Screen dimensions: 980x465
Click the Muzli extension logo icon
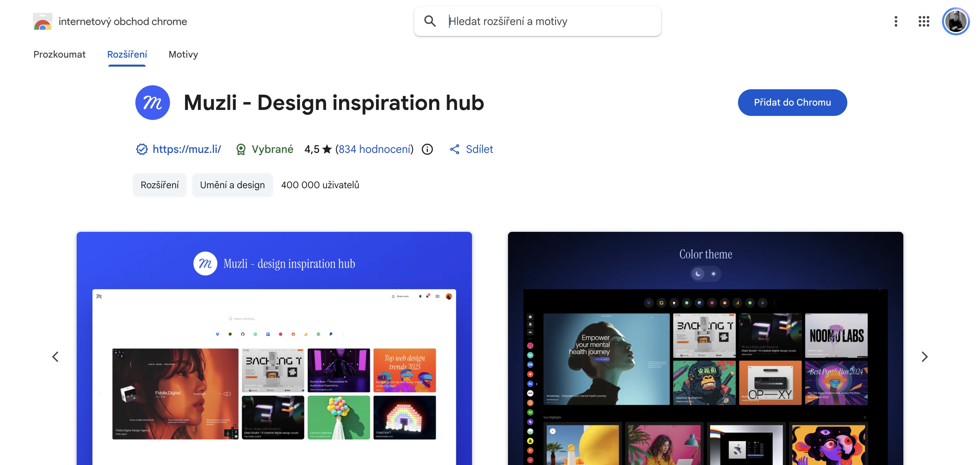[x=153, y=103]
